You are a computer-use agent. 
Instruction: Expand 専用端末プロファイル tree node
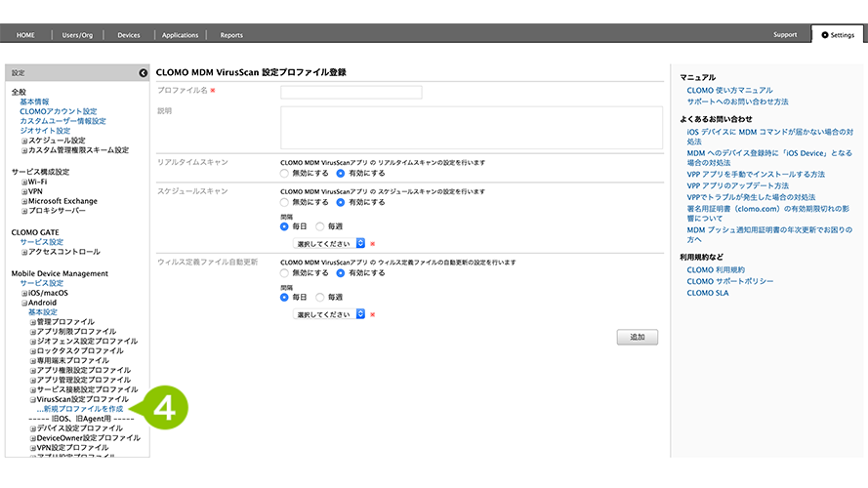32,361
